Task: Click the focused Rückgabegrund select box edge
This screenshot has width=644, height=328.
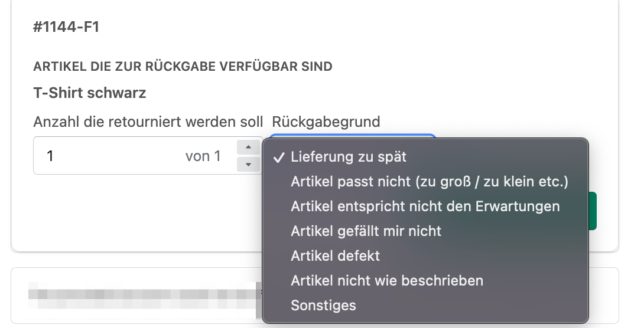Action: click(x=352, y=136)
